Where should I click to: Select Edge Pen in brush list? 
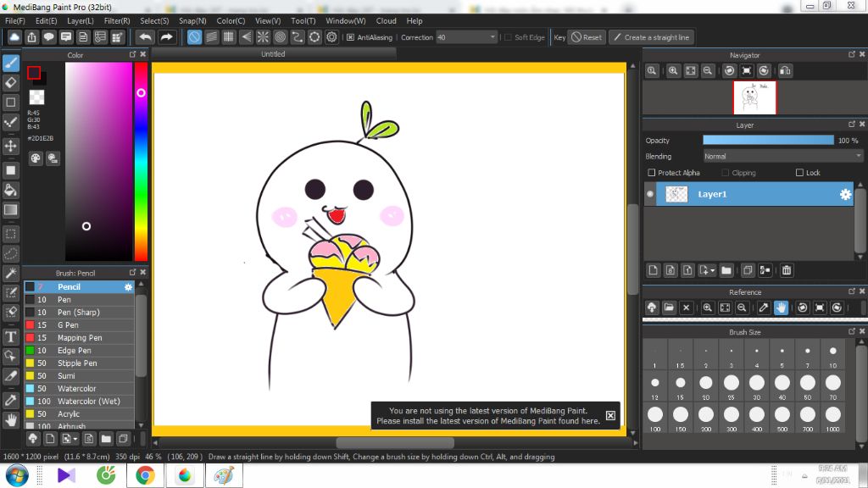coord(79,350)
